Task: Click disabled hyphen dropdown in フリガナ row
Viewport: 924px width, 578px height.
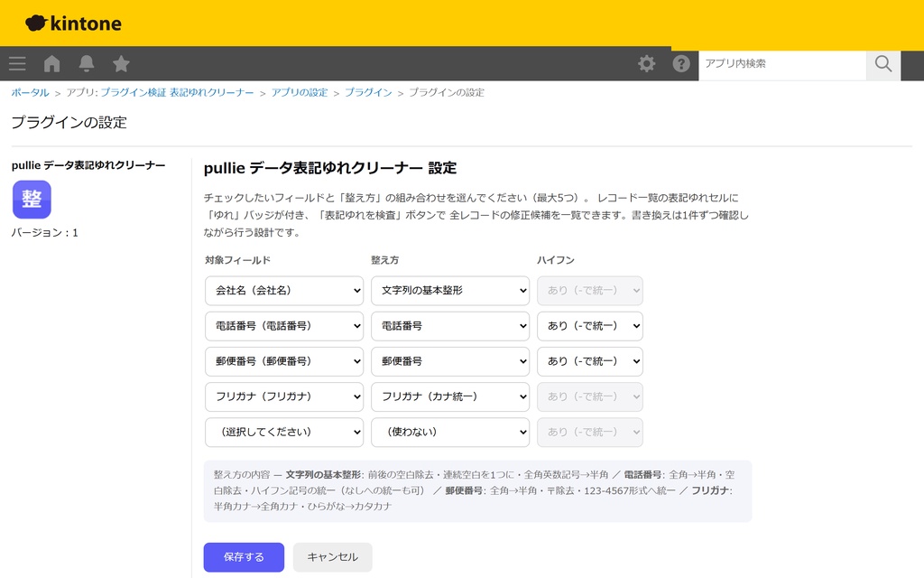Action: (590, 397)
